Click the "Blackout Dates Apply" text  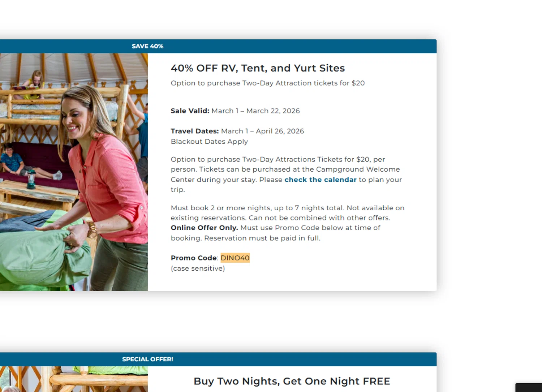point(209,142)
